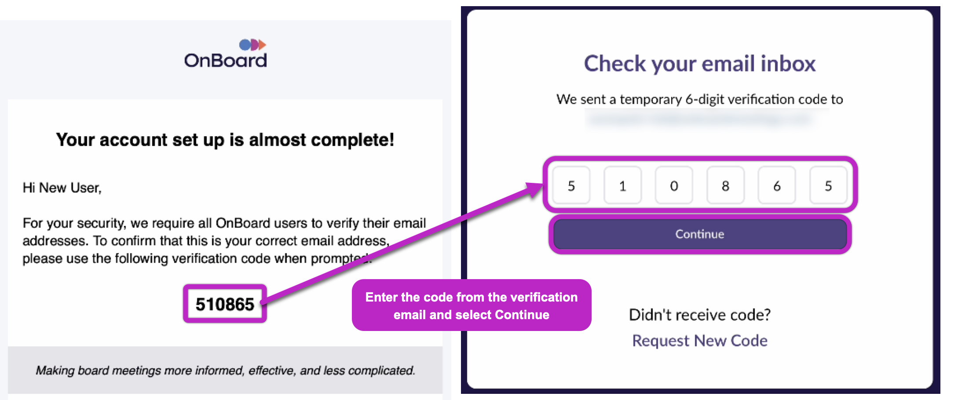This screenshot has width=980, height=400.
Task: Click the Continue button
Action: point(699,234)
